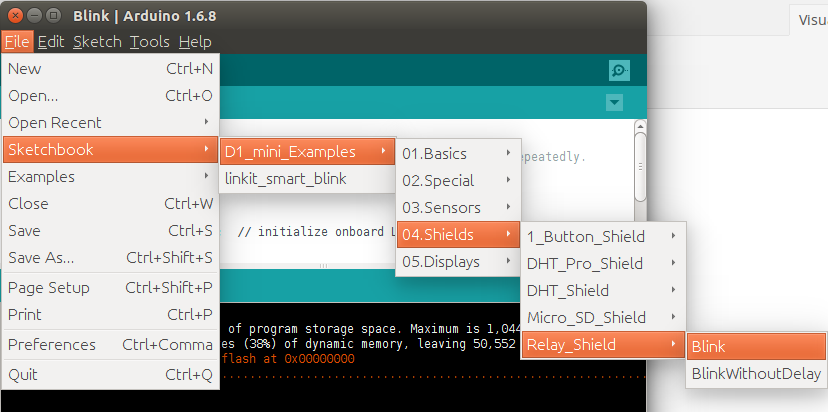The image size is (828, 412).
Task: Select Open... menu entry
Action: click(x=110, y=96)
